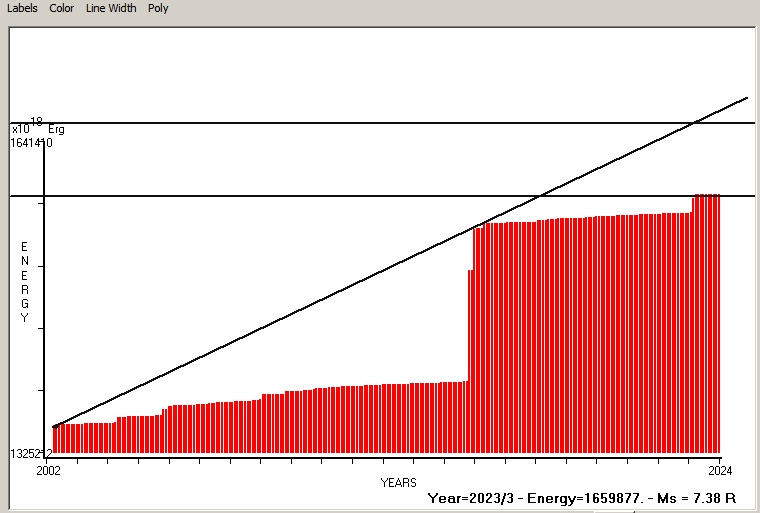Click the 1641410 upper energy axis value

click(x=32, y=143)
